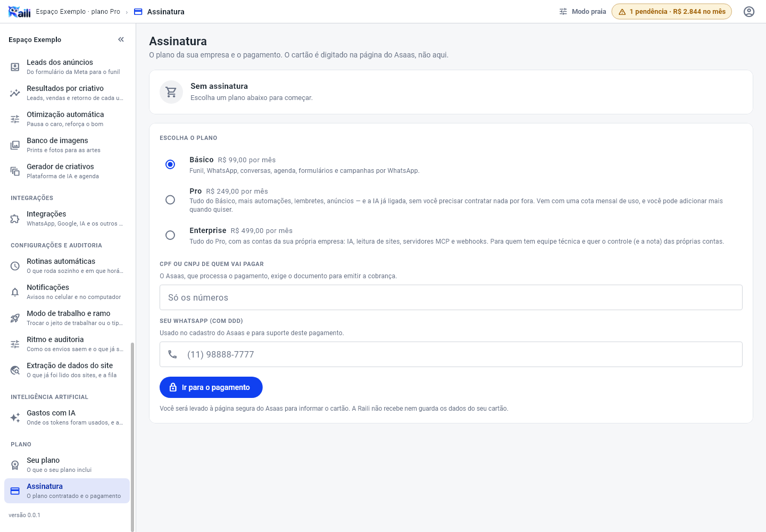
Task: Focus the WhatsApp phone number field
Action: [x=451, y=354]
